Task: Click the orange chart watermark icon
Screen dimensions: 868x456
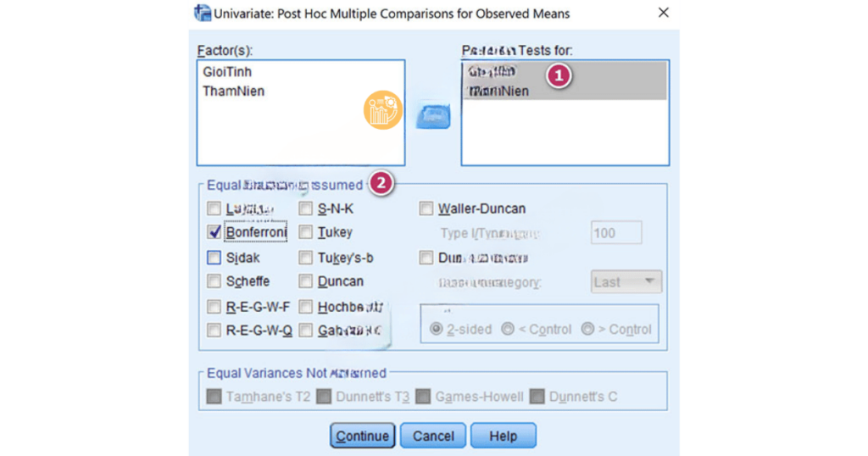Action: tap(382, 110)
